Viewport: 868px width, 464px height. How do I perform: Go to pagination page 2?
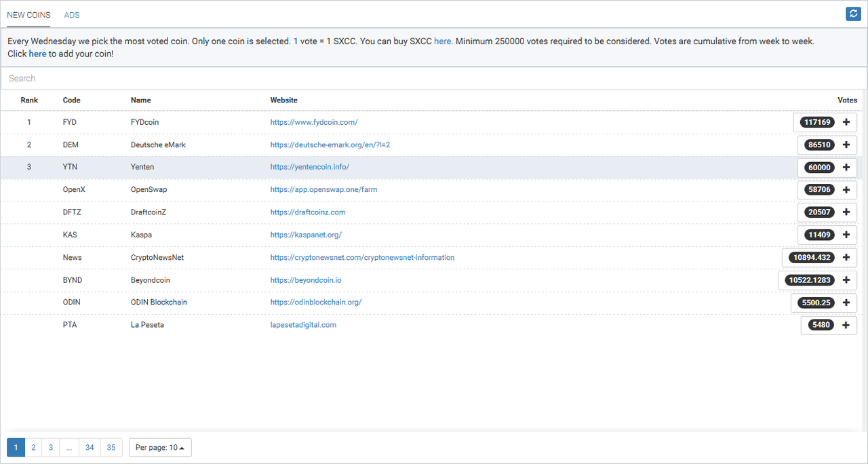(33, 448)
